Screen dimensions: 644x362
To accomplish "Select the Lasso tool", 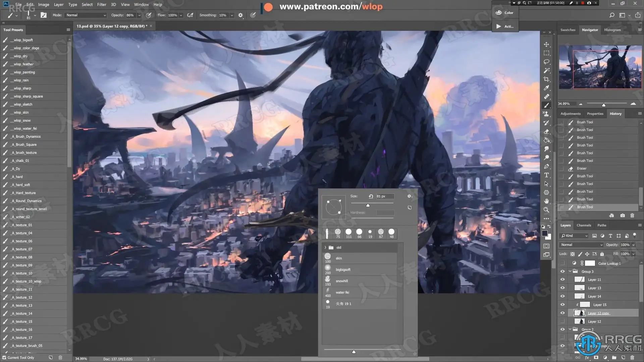I will [x=546, y=62].
